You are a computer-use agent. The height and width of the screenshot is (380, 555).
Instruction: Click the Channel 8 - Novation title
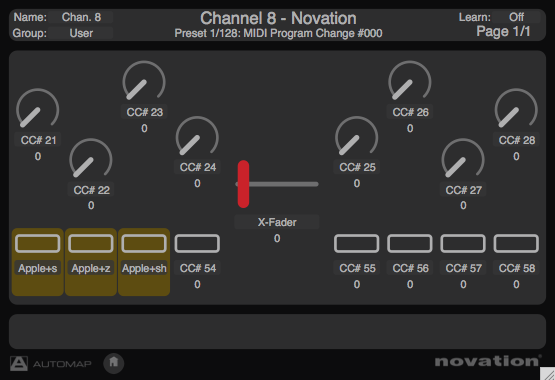pyautogui.click(x=278, y=18)
